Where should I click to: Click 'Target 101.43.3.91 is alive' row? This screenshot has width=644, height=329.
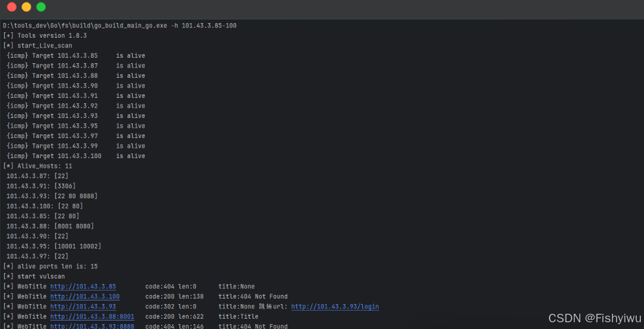click(x=76, y=95)
